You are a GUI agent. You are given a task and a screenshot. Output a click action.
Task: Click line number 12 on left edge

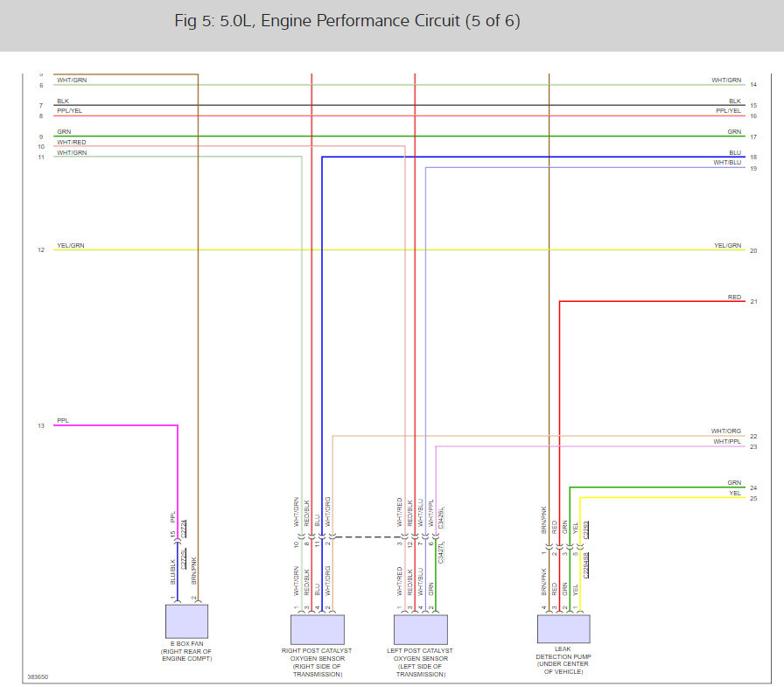41,250
